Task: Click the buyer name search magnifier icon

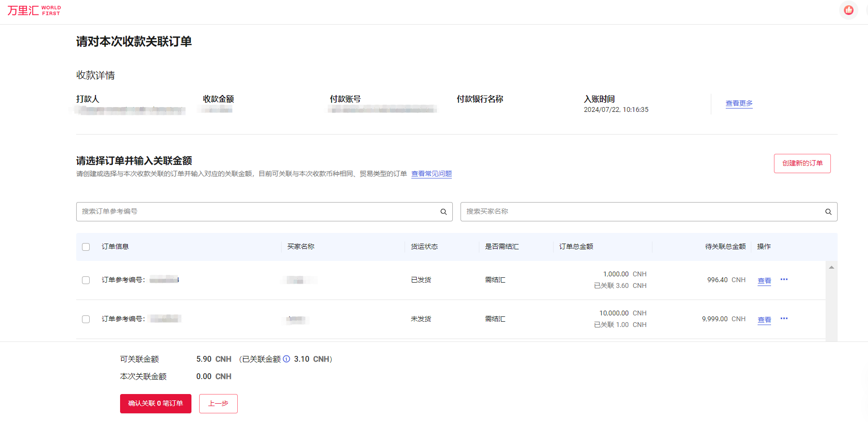Action: 828,212
